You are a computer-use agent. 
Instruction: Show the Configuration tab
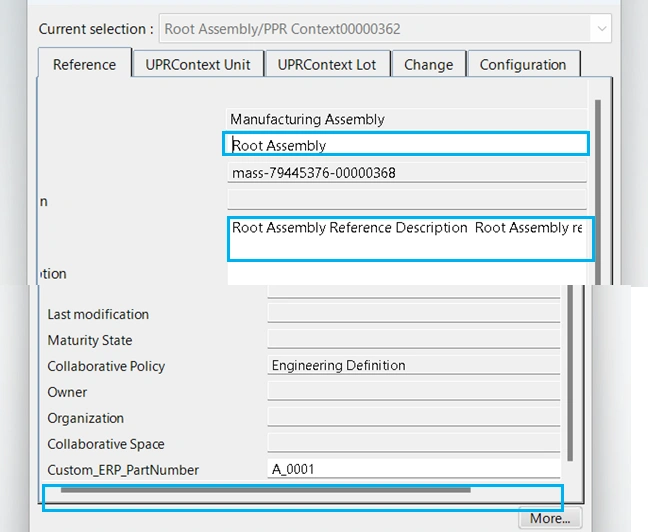[522, 65]
